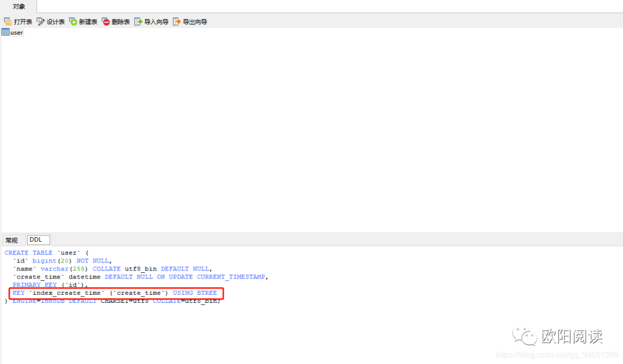
Task: Select the user table name
Action: 17,32
